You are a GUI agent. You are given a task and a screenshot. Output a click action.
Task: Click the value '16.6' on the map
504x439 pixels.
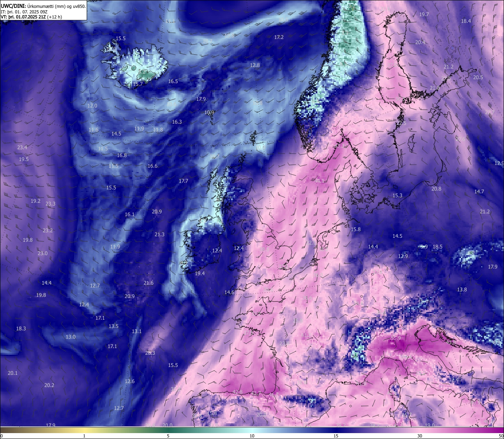coord(152,166)
